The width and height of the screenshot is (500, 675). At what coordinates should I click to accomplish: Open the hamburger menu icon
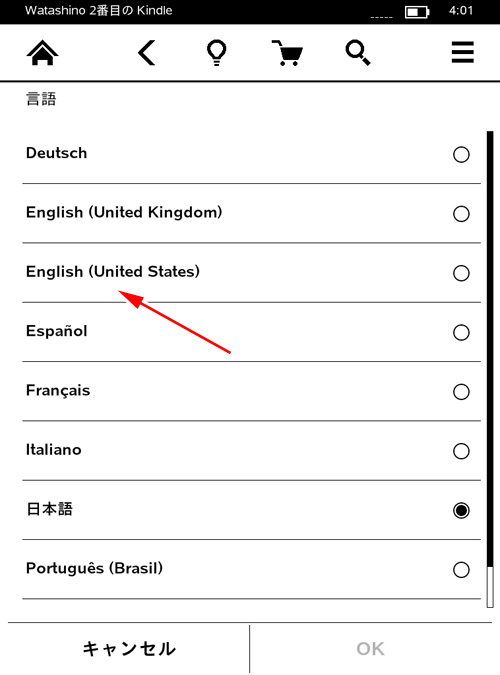click(463, 52)
